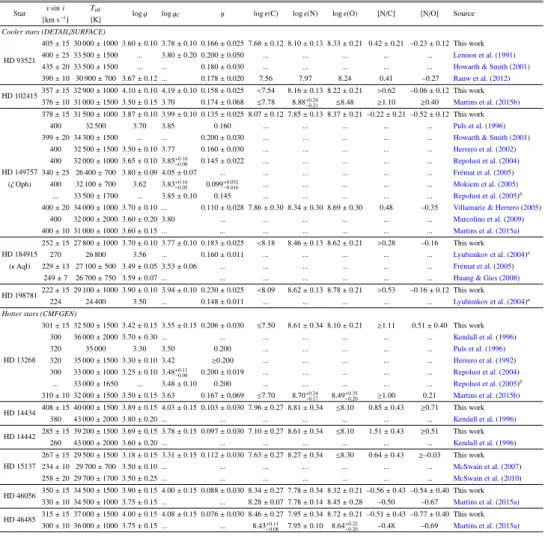Click the star name 'HD 14442'

(19, 437)
